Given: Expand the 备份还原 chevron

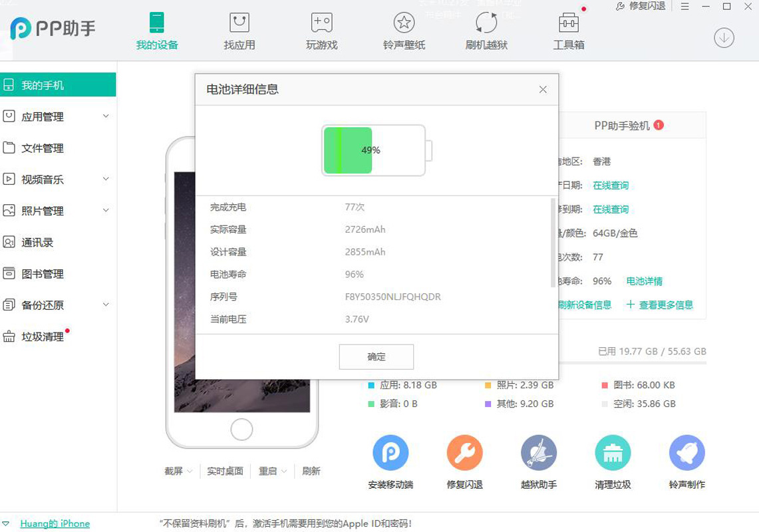Looking at the screenshot, I should [106, 305].
